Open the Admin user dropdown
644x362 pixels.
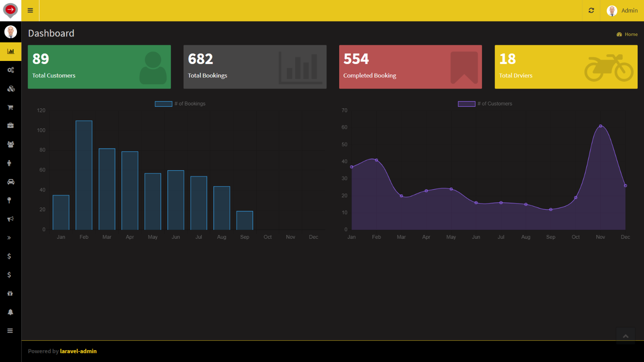622,11
